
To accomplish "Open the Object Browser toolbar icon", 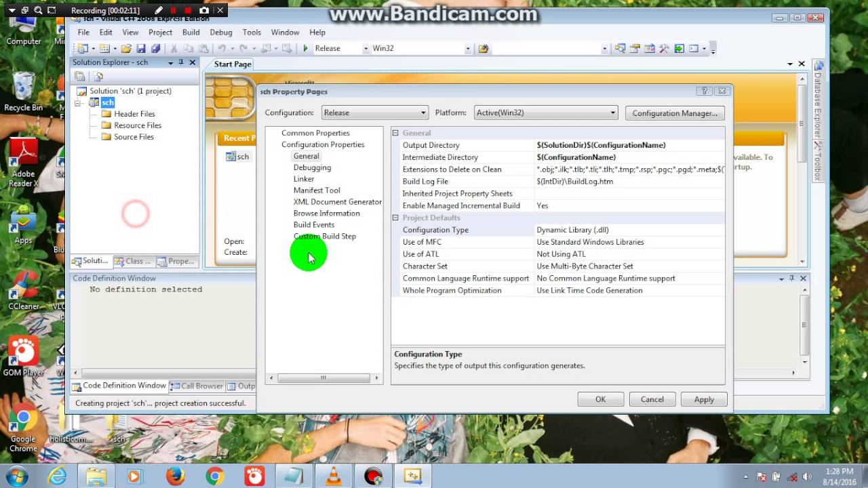I will point(650,48).
